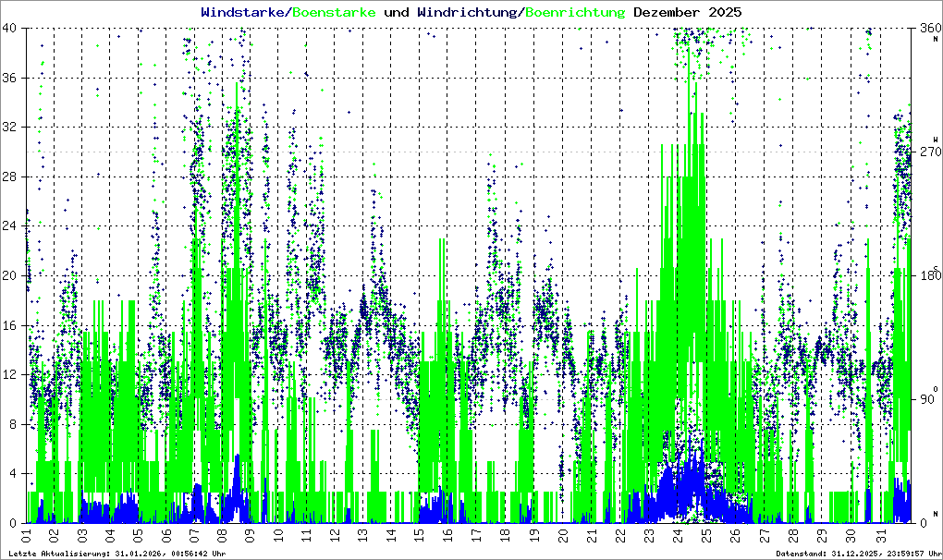Screen dimensions: 943x560
Task: Click left axis value 16
Action: [x=9, y=325]
